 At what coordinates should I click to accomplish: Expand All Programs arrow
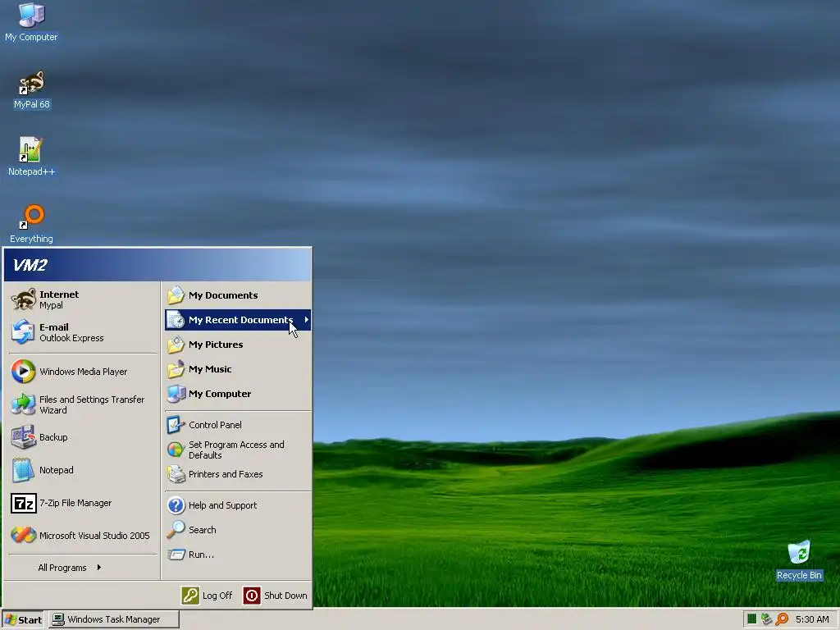point(99,568)
